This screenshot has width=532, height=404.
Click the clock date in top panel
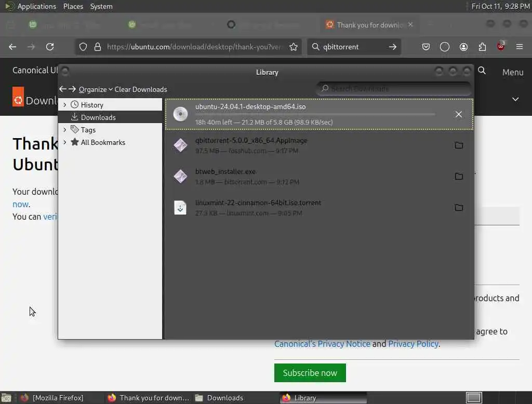tap(500, 6)
